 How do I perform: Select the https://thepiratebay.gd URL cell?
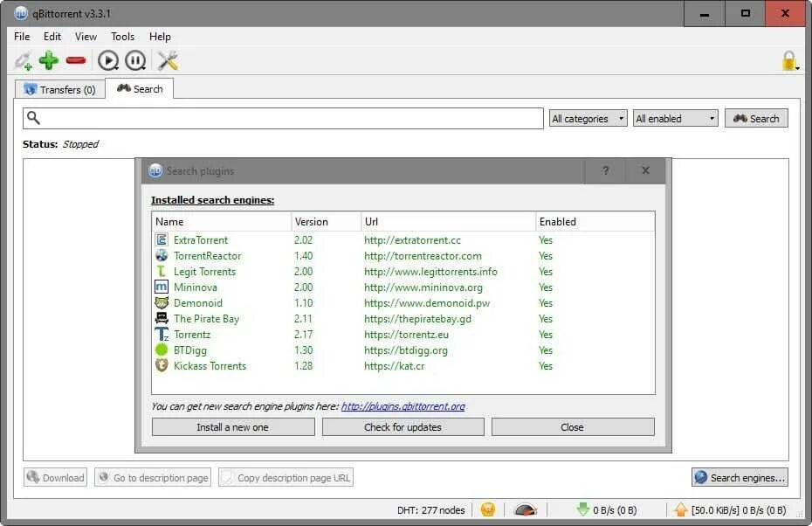[x=417, y=319]
